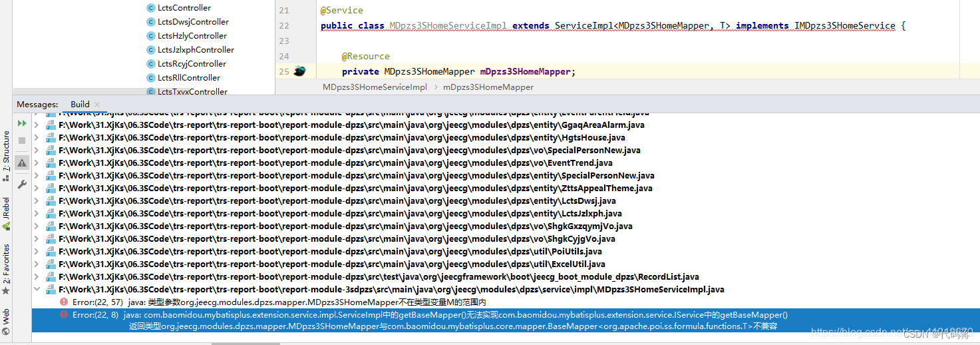This screenshot has width=980, height=345.
Task: Open the Favorites tool window
Action: coord(6,269)
